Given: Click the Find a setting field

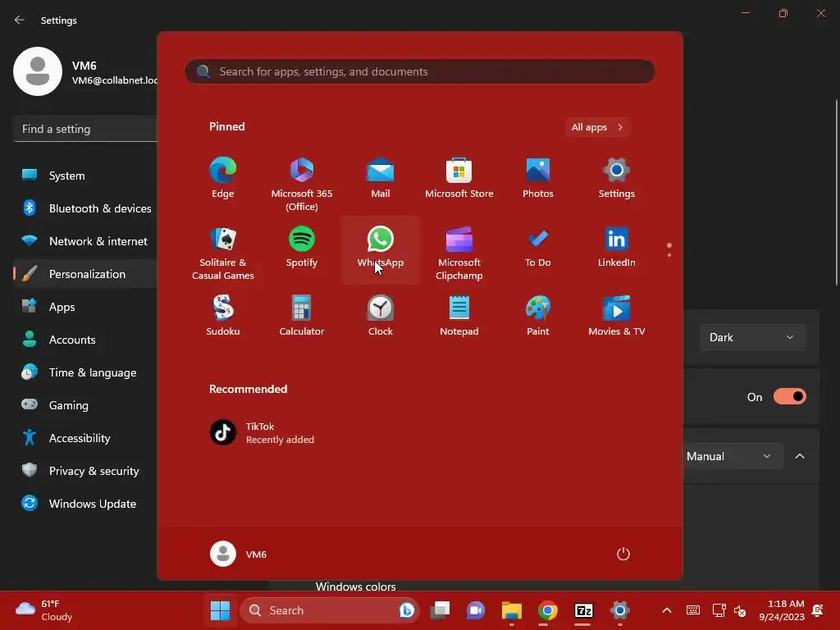Looking at the screenshot, I should pyautogui.click(x=85, y=129).
